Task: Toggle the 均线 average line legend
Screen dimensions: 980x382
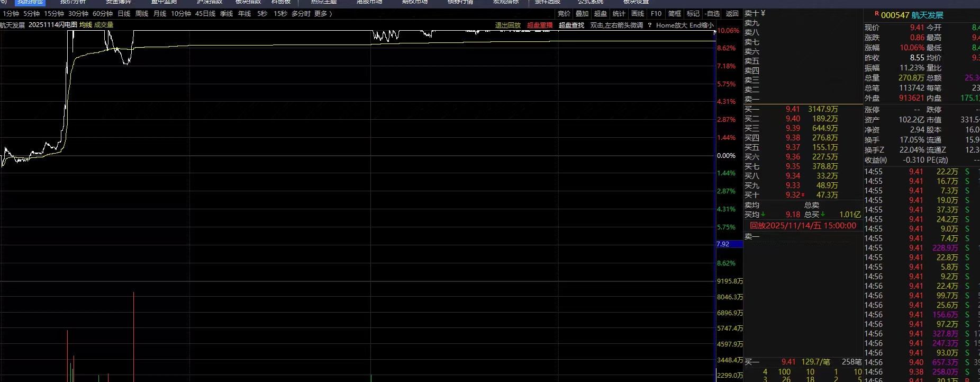Action: [86, 25]
